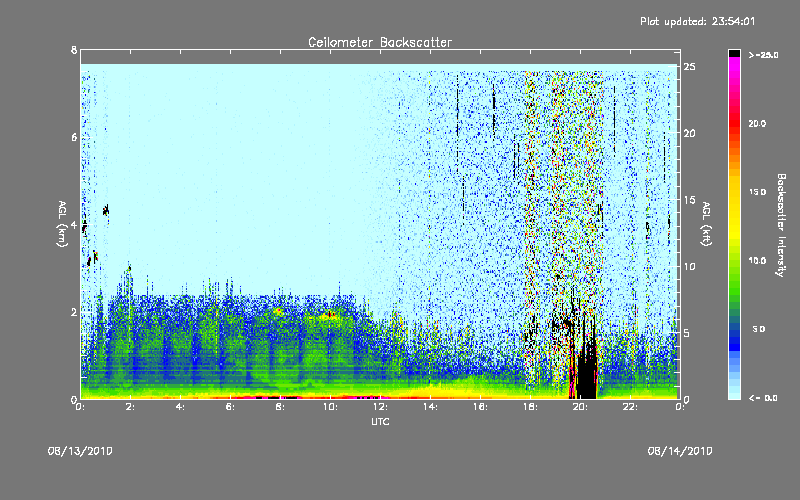Click the '20:' hour tick label on UTC axis
This screenshot has width=800, height=500.
(580, 407)
